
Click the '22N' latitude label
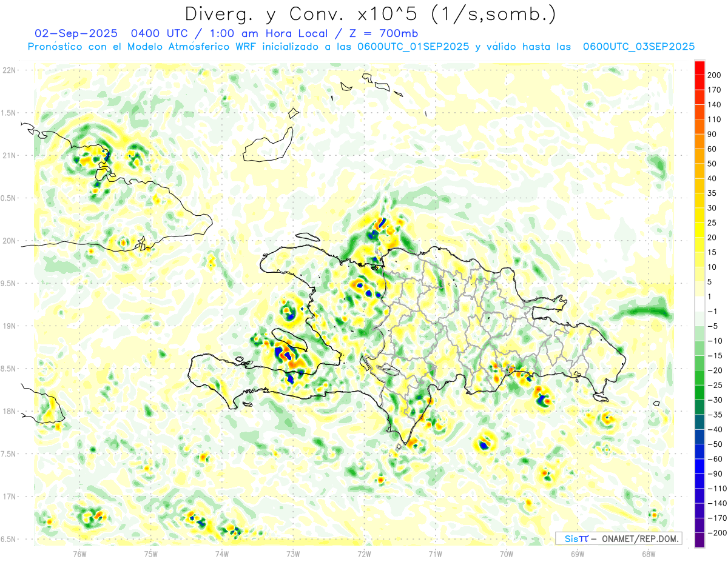tap(8, 70)
